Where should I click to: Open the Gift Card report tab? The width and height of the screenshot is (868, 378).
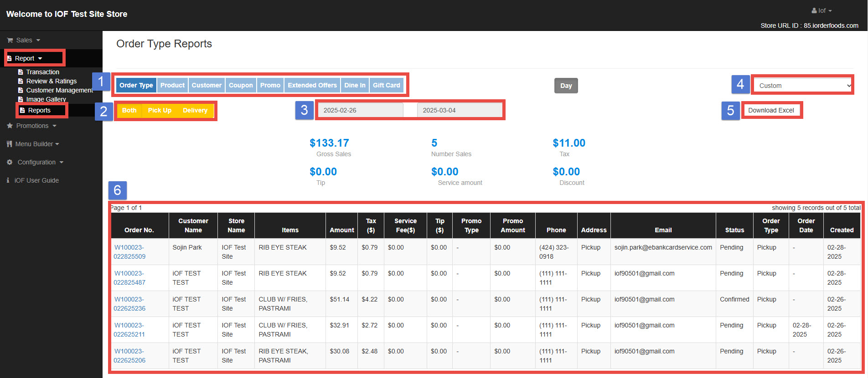pyautogui.click(x=386, y=85)
